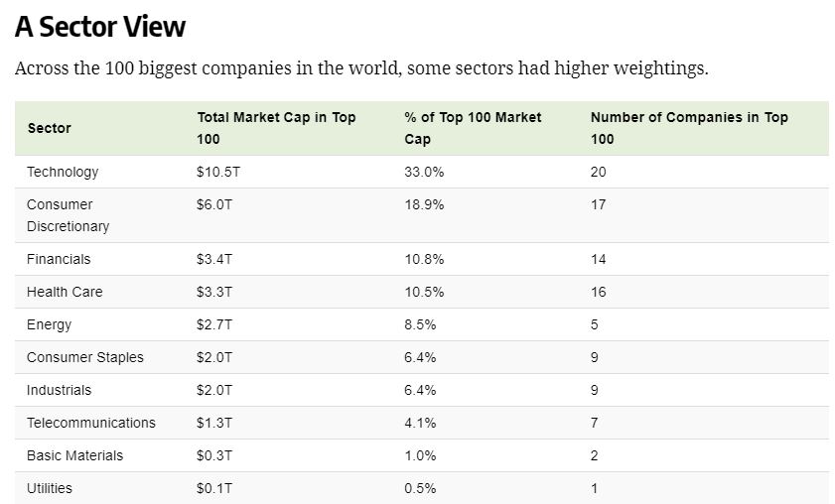Image resolution: width=835 pixels, height=504 pixels.
Task: Select the Utilities row label
Action: click(x=50, y=488)
